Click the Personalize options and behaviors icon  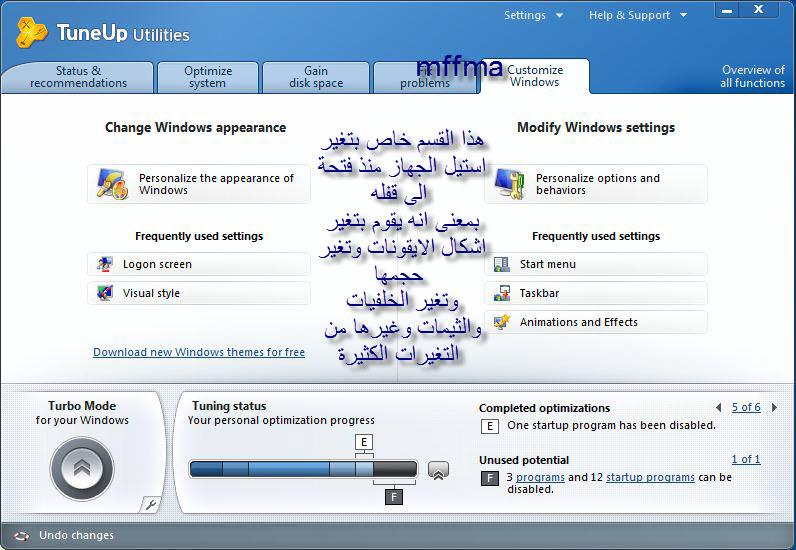(509, 184)
